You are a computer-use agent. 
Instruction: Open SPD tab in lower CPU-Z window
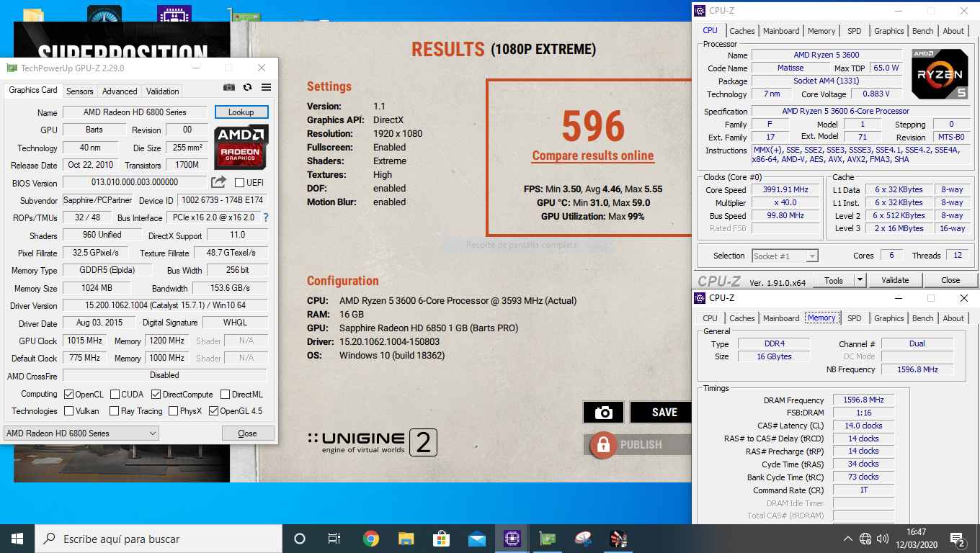(x=854, y=318)
